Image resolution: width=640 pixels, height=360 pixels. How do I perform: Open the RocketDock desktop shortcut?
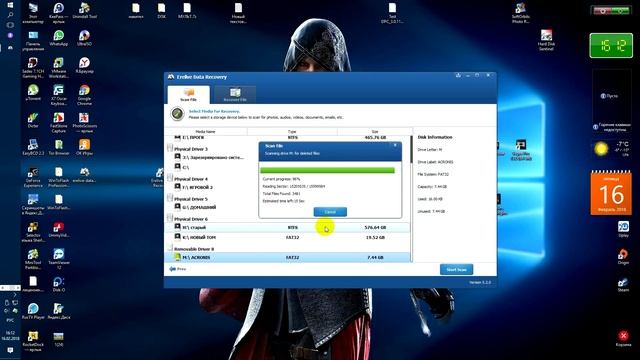pyautogui.click(x=33, y=341)
